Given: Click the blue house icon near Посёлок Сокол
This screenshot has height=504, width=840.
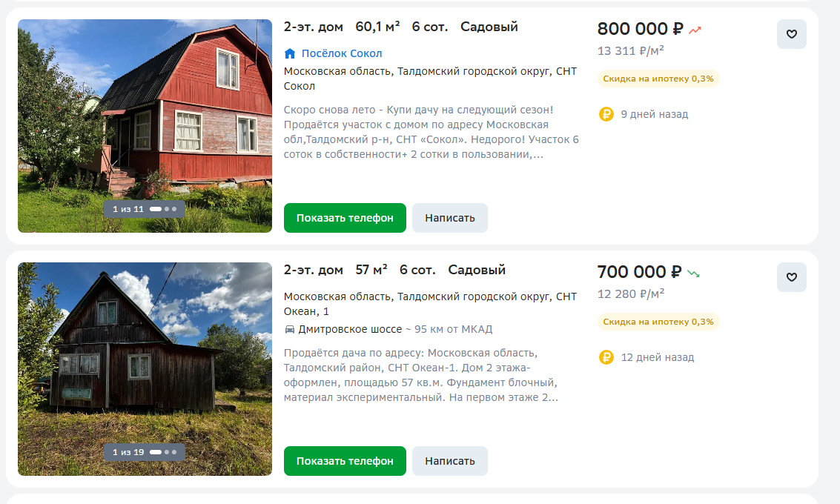Looking at the screenshot, I should (290, 53).
